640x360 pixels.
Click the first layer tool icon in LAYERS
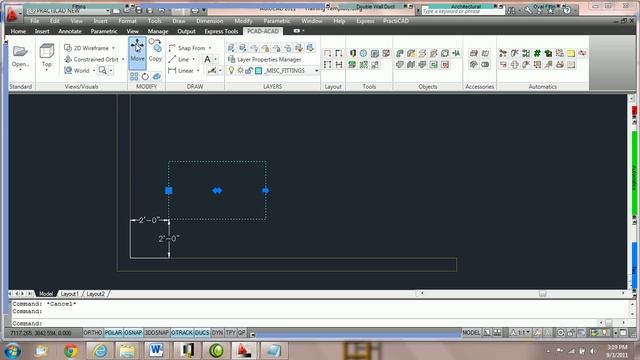click(231, 48)
